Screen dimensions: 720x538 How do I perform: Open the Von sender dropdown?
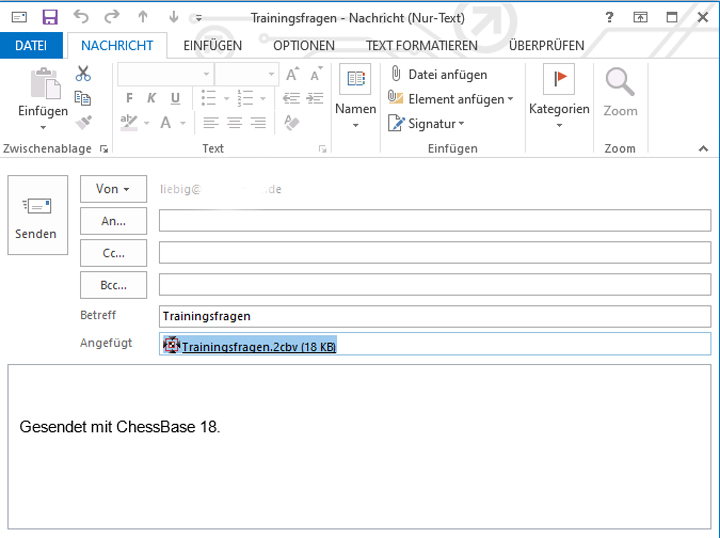113,189
